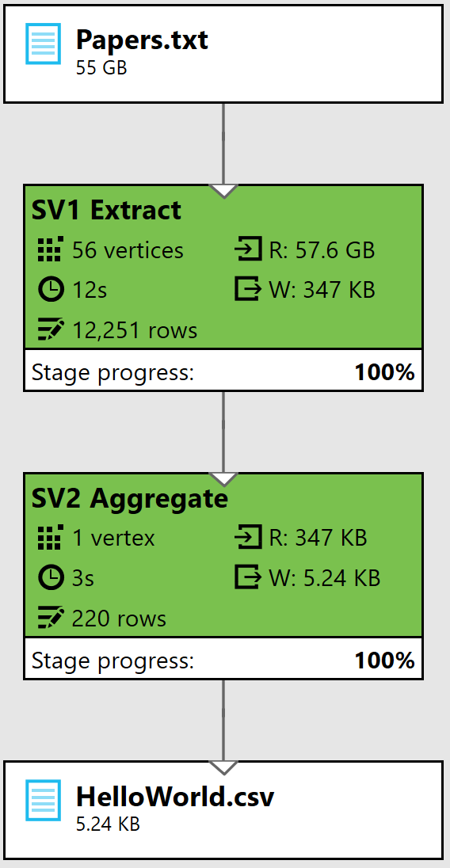This screenshot has height=868, width=450.
Task: Click the vertex grid icon in SV2 Aggregate
Action: (x=51, y=538)
